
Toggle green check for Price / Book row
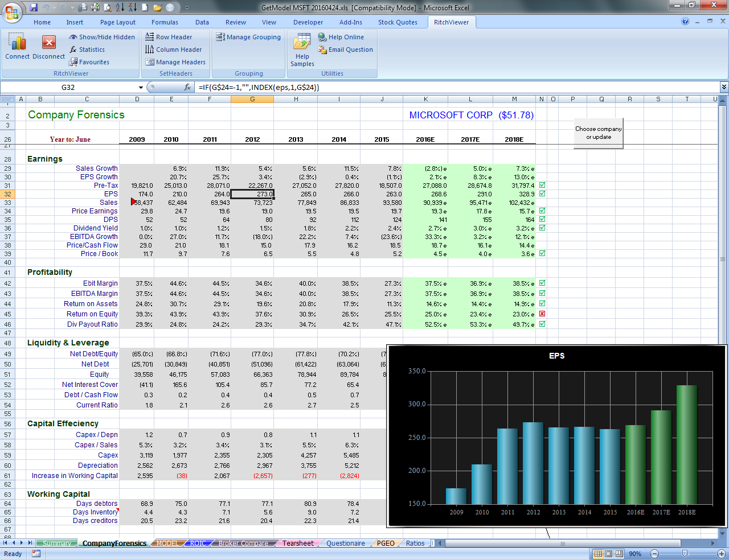[x=542, y=253]
